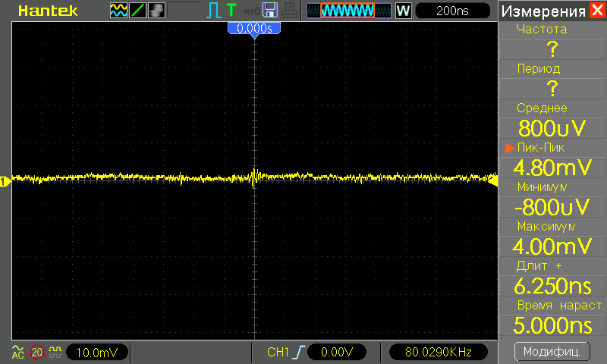The image size is (607, 364).
Task: Click the green diagonal line icon
Action: tap(138, 11)
